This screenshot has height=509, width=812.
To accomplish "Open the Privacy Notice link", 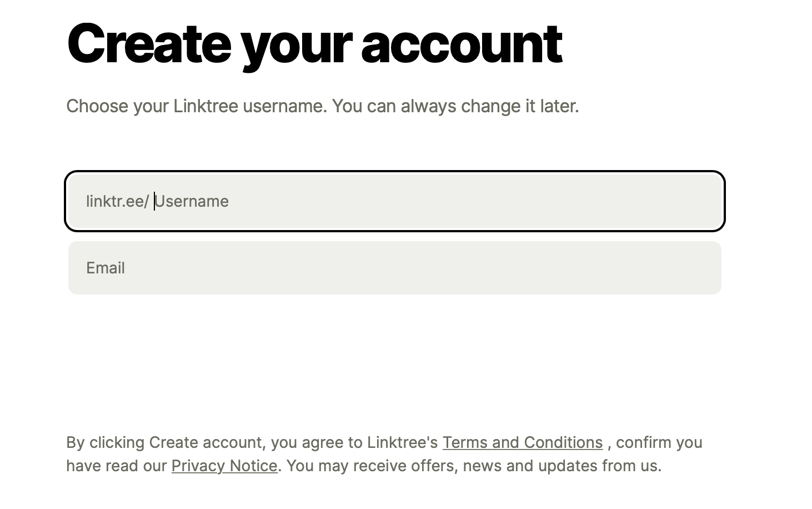I will click(224, 466).
